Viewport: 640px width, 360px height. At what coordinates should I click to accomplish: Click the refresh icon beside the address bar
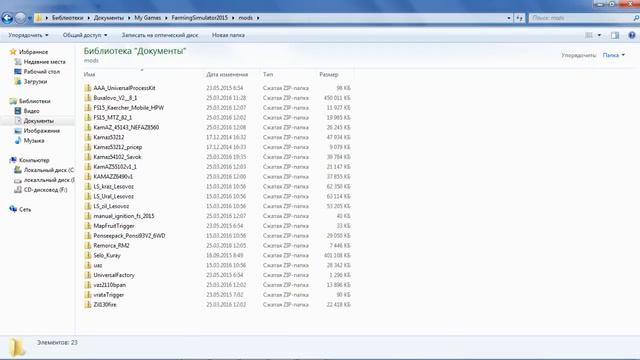point(519,18)
